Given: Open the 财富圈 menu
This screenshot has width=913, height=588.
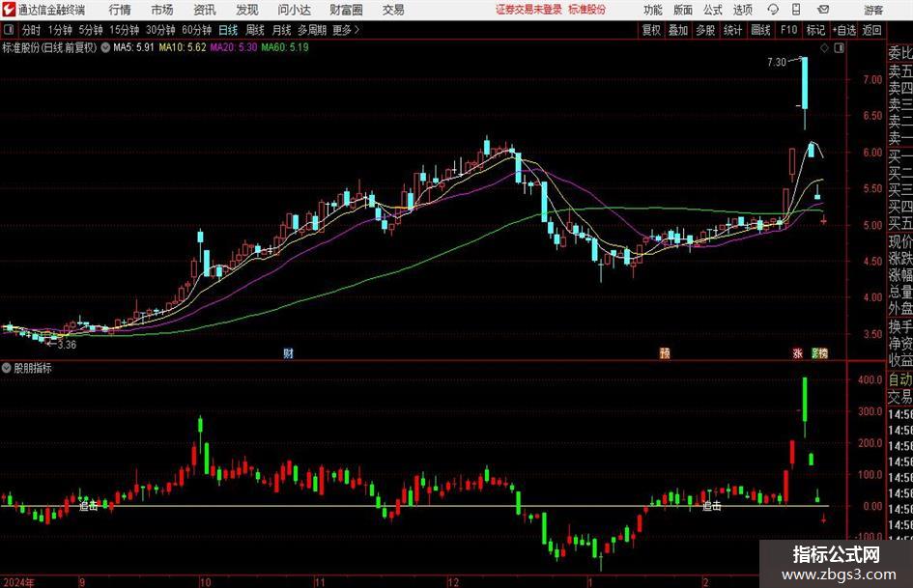Looking at the screenshot, I should (x=346, y=10).
